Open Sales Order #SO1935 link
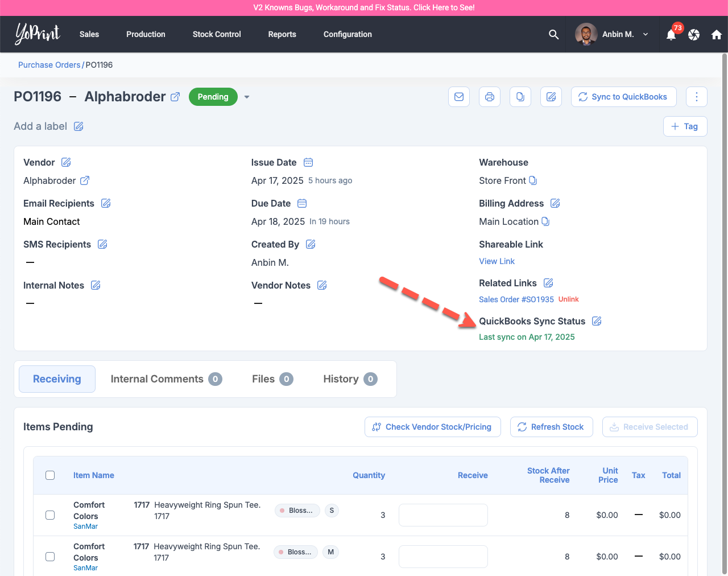This screenshot has height=576, width=728. click(516, 299)
